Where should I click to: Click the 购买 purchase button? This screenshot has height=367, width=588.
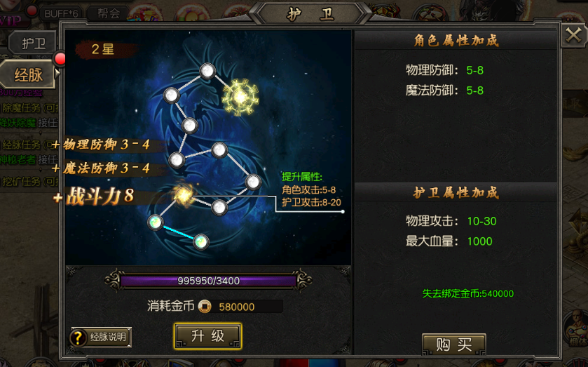(x=453, y=344)
